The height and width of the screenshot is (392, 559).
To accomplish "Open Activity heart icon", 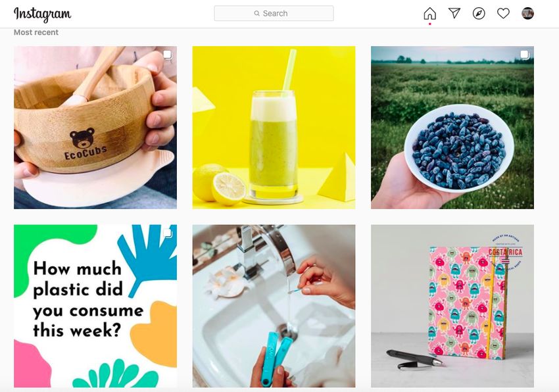I will (503, 14).
